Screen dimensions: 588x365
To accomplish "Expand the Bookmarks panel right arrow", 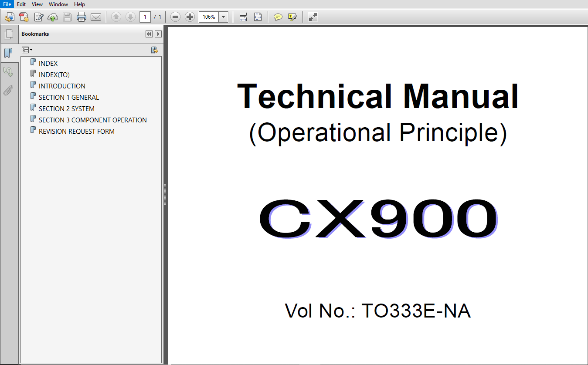I will tap(158, 34).
